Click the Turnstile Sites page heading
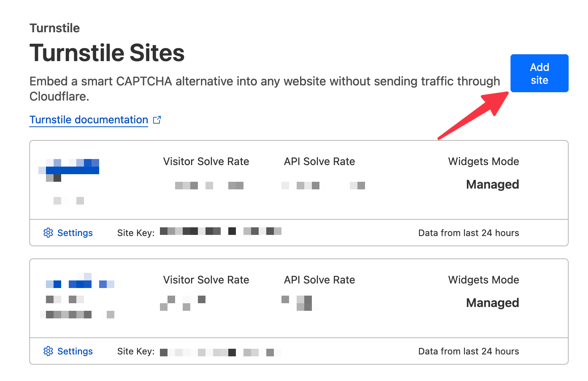 coord(107,53)
